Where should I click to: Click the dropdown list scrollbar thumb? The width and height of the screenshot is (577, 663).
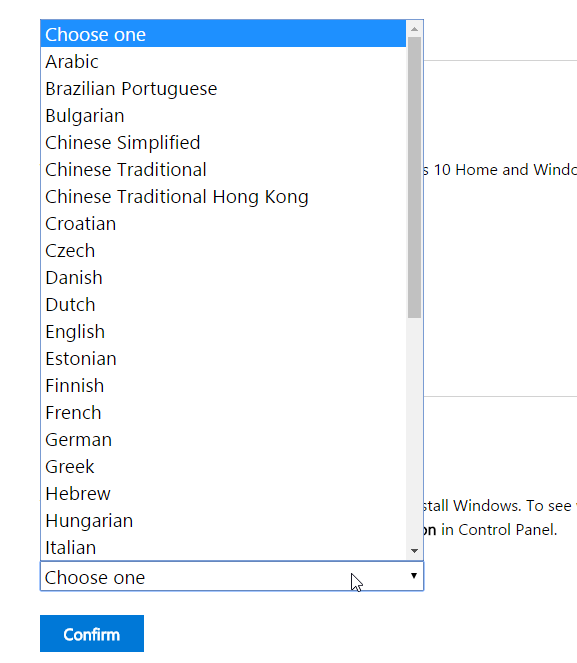point(414,178)
